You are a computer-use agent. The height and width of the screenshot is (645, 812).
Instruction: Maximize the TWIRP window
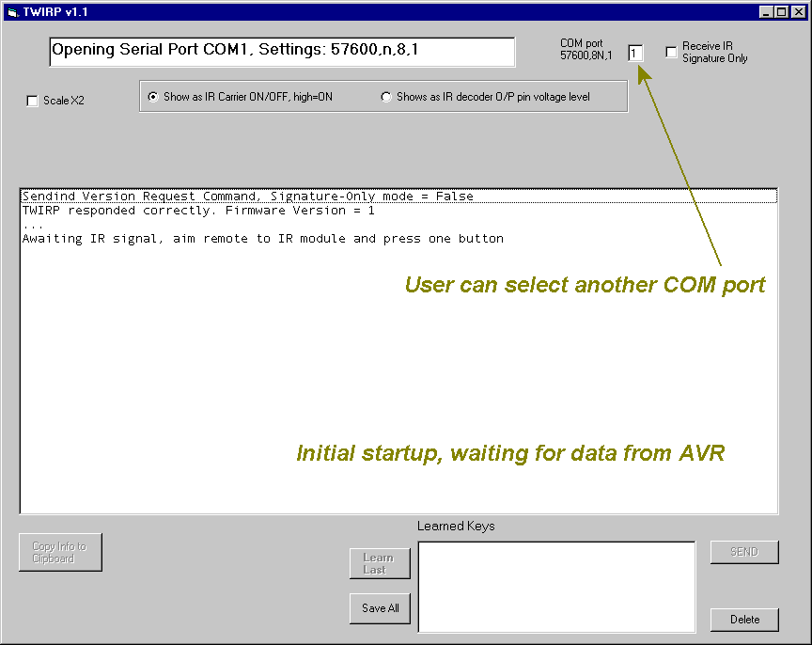(x=781, y=11)
